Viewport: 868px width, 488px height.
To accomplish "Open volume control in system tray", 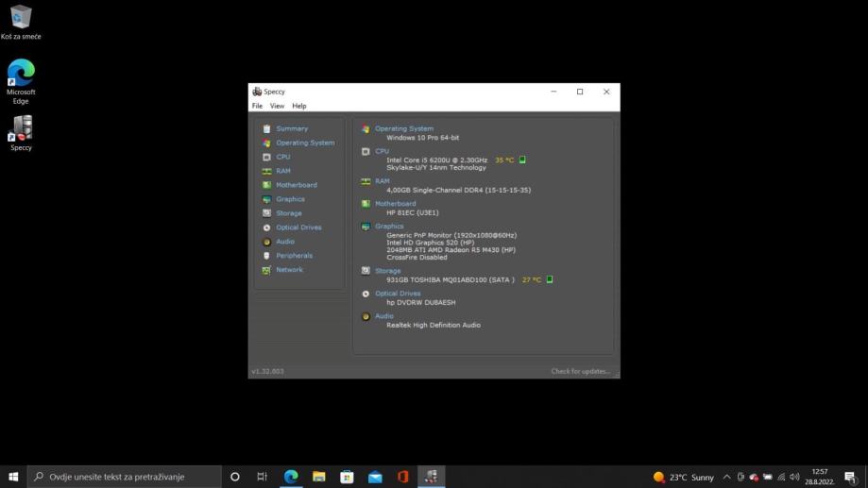I will pos(795,477).
